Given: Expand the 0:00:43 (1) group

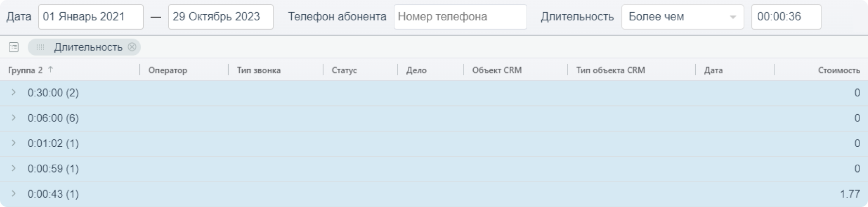Looking at the screenshot, I should tap(14, 193).
